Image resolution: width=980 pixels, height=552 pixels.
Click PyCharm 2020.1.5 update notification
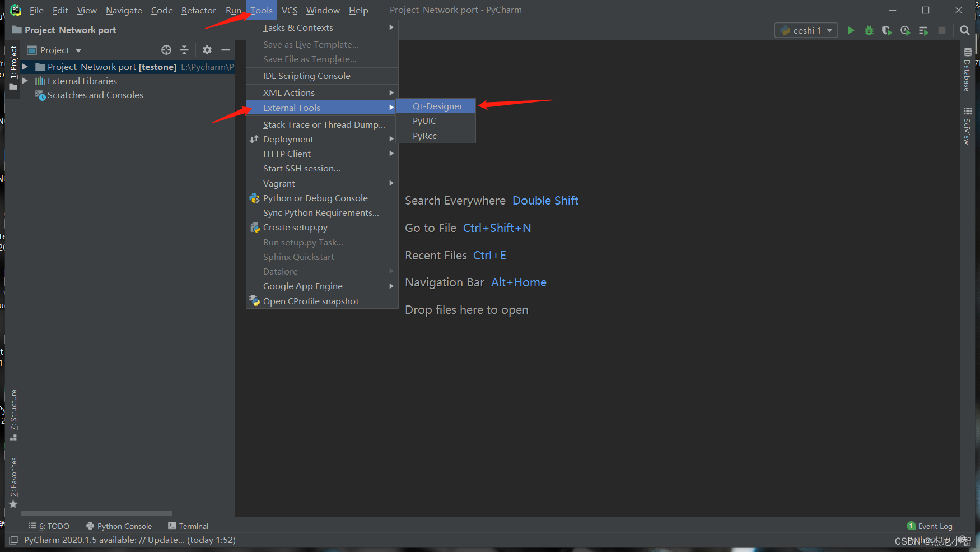click(x=130, y=540)
